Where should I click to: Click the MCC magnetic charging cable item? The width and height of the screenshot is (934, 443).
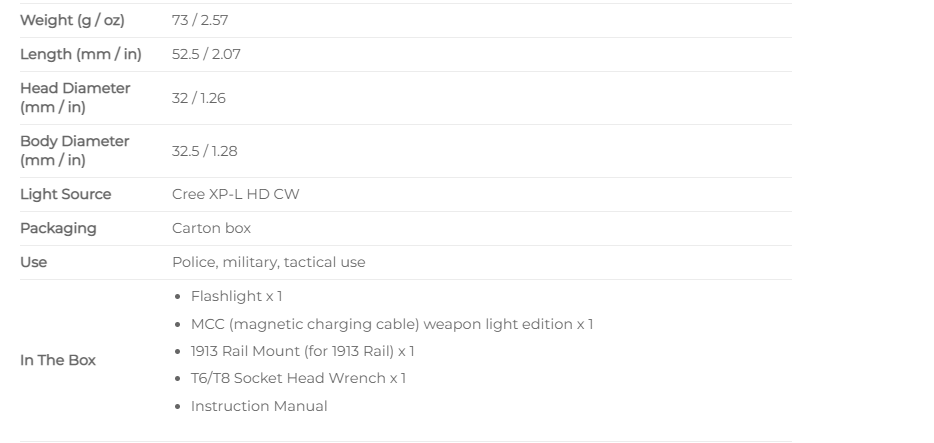[x=392, y=324]
